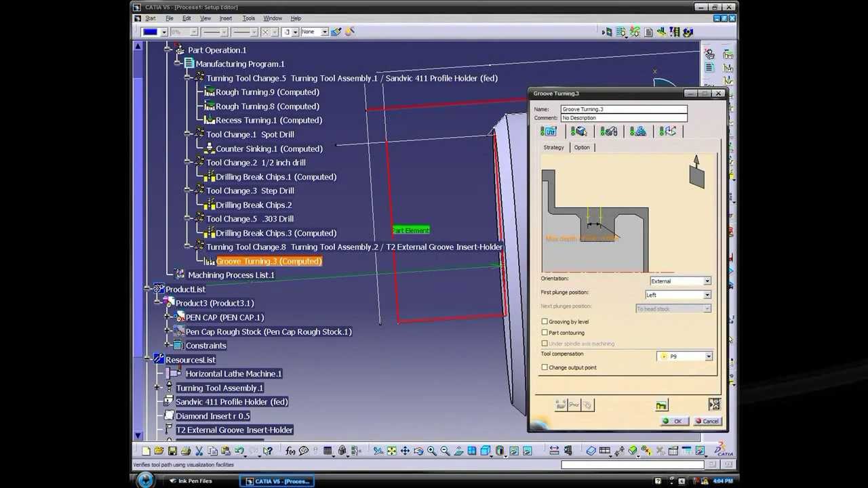868x488 pixels.
Task: Collapse the ProductList tree node
Action: [x=147, y=289]
